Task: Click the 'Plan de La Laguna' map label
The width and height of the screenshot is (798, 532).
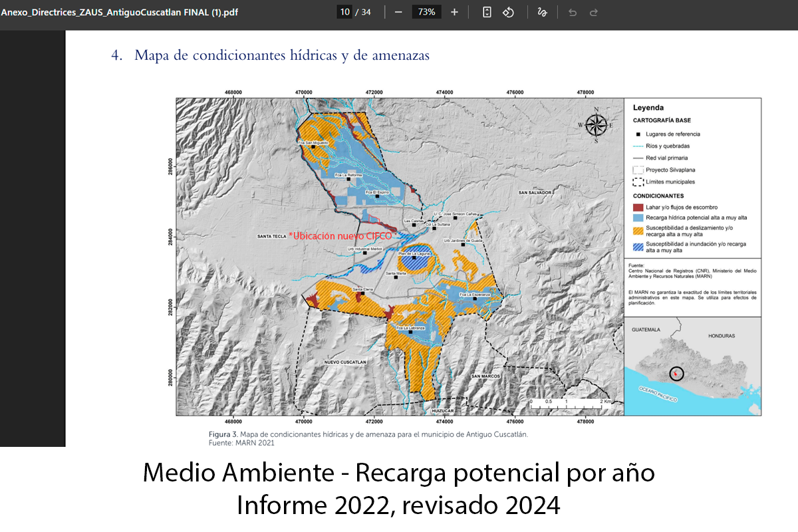Action: tap(416, 253)
